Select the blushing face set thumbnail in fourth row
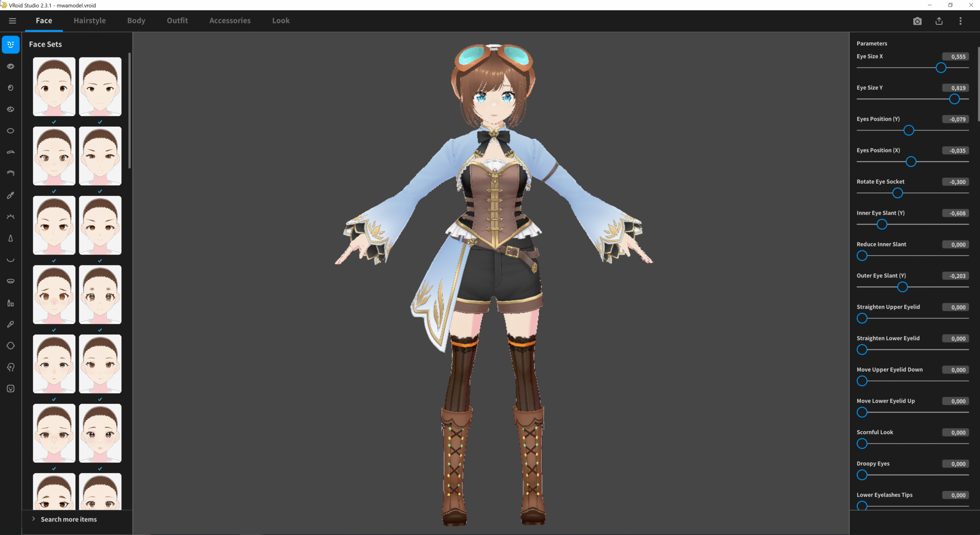Image resolution: width=980 pixels, height=535 pixels. click(54, 295)
